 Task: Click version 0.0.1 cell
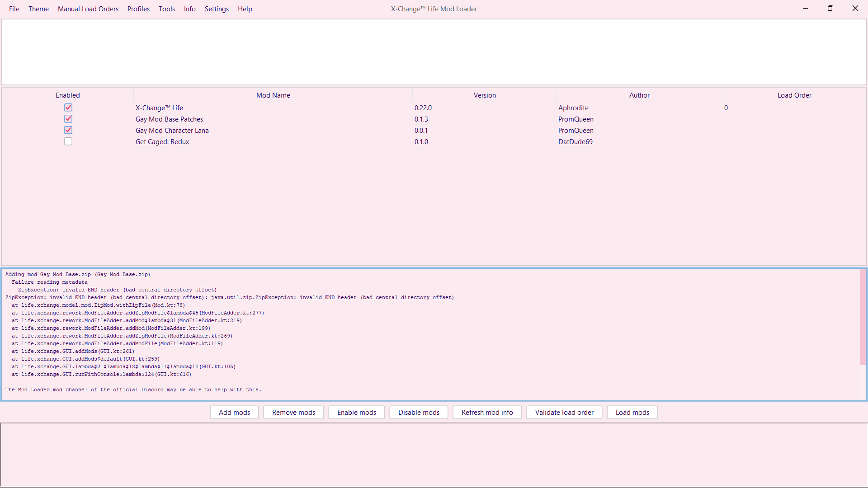pos(421,130)
